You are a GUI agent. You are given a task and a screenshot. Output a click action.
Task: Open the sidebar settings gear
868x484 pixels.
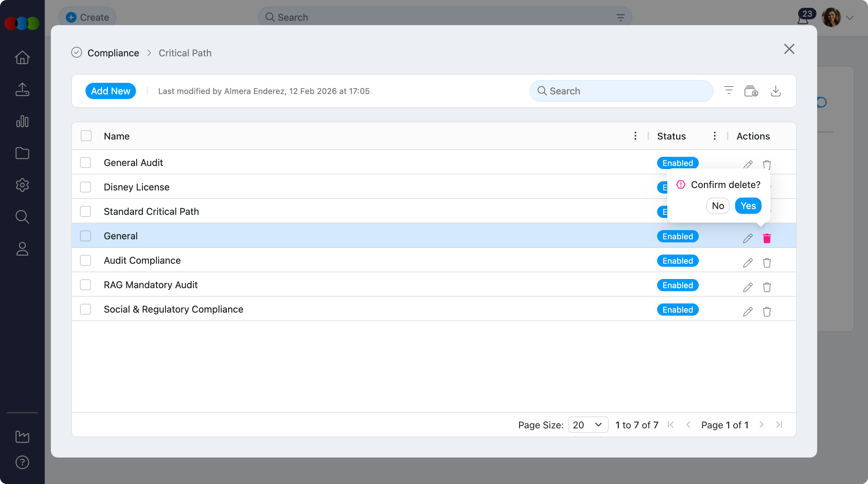coord(22,185)
